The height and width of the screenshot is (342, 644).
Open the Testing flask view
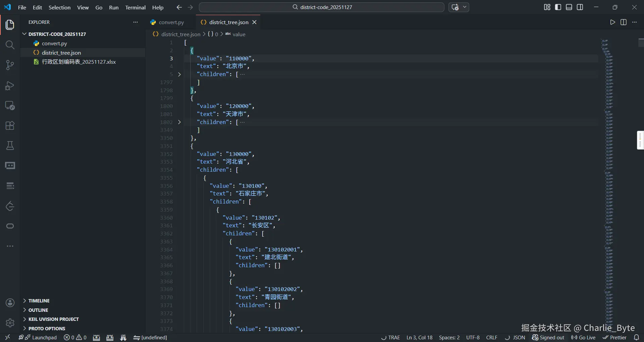pos(10,146)
